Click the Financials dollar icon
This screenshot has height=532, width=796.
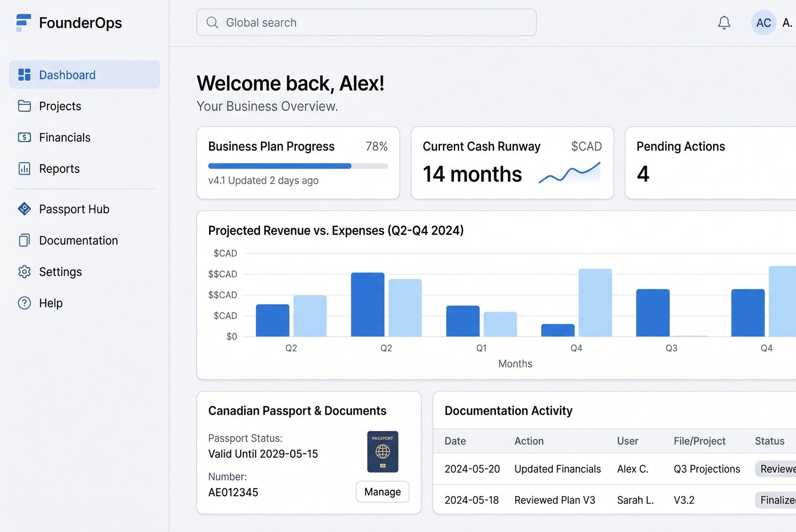pos(24,137)
